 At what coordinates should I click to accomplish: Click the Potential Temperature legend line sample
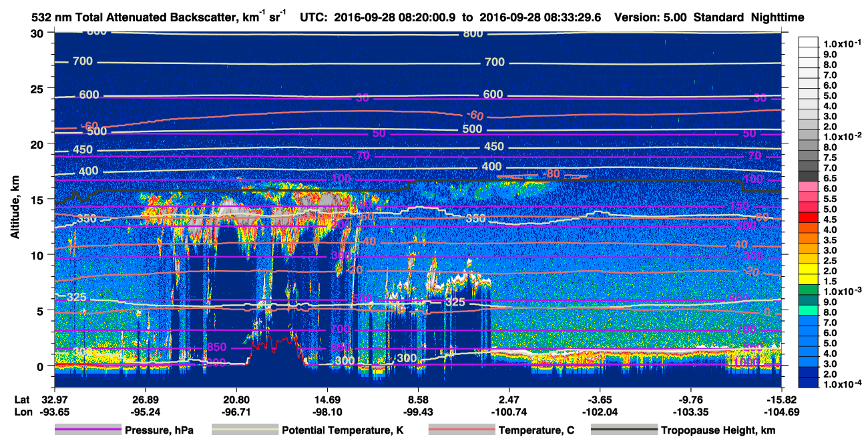pyautogui.click(x=245, y=430)
